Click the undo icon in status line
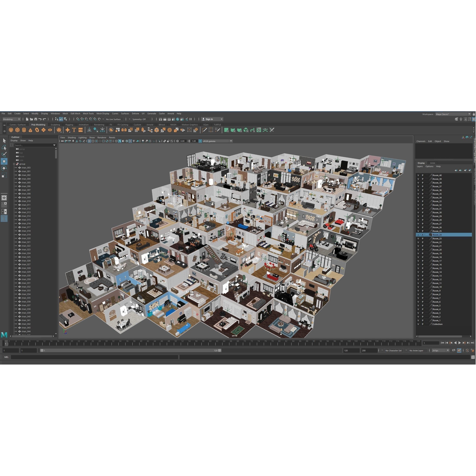The height and width of the screenshot is (476, 476). (40, 119)
